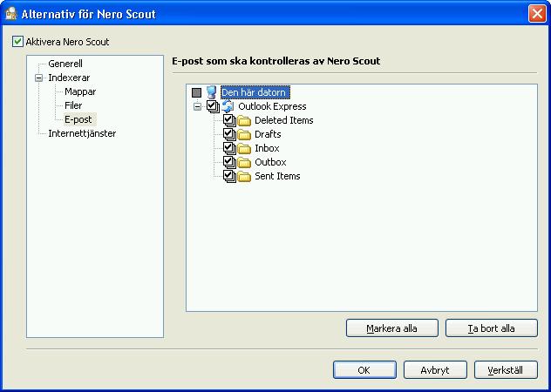Open the Internettjänster settings page
The height and width of the screenshot is (392, 551).
(x=82, y=133)
